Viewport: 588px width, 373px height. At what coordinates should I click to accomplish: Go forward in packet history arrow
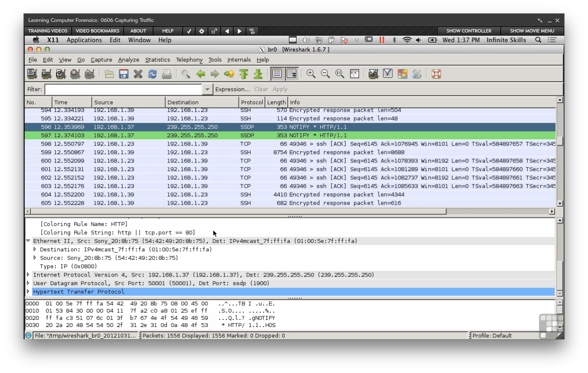point(215,74)
